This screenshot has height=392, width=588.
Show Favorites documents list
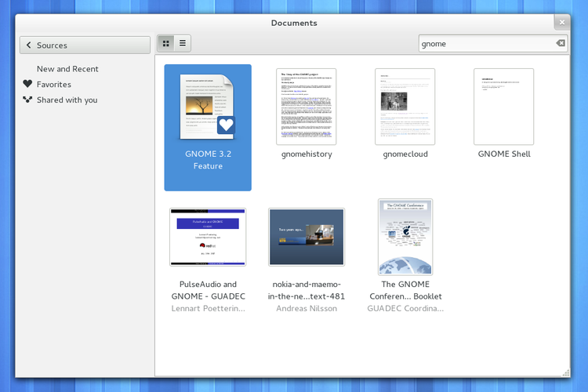pyautogui.click(x=53, y=85)
